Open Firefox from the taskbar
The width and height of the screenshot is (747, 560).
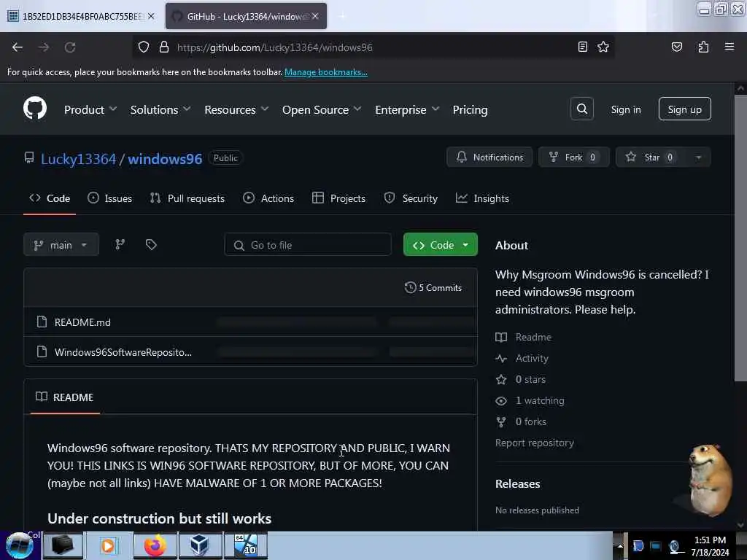click(x=155, y=545)
